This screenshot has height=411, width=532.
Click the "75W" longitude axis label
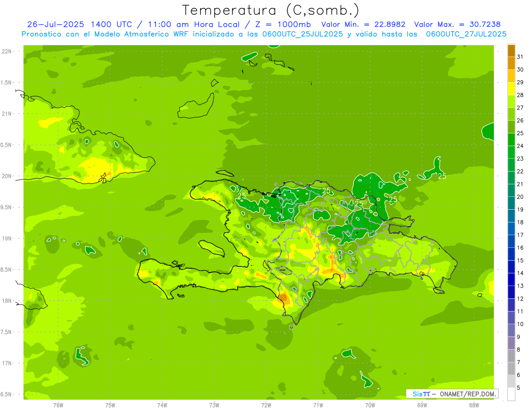click(110, 405)
